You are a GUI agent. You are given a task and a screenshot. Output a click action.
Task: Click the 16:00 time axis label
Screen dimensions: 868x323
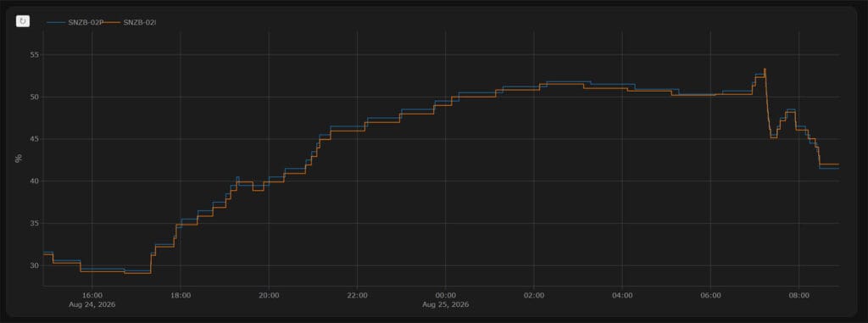pyautogui.click(x=92, y=295)
